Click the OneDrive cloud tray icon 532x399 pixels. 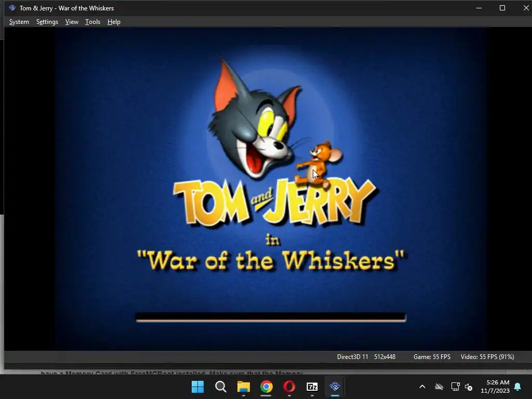pyautogui.click(x=439, y=387)
